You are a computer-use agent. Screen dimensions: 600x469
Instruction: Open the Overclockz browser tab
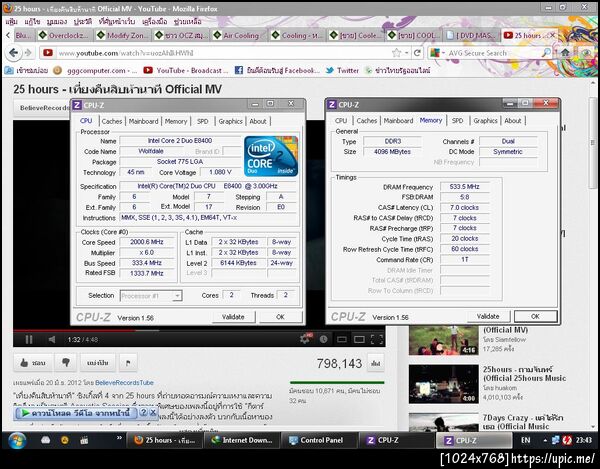(x=65, y=36)
